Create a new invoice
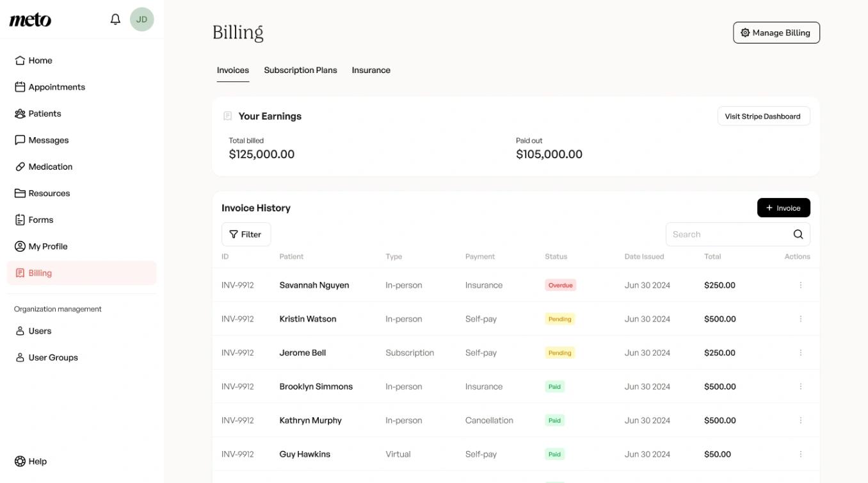The width and height of the screenshot is (868, 483). (784, 208)
